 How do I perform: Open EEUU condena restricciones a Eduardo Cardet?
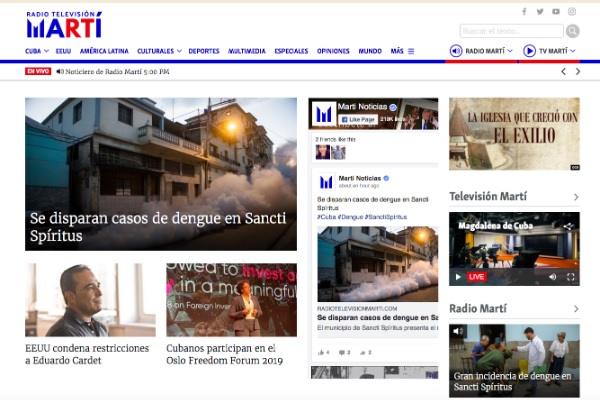pos(87,354)
